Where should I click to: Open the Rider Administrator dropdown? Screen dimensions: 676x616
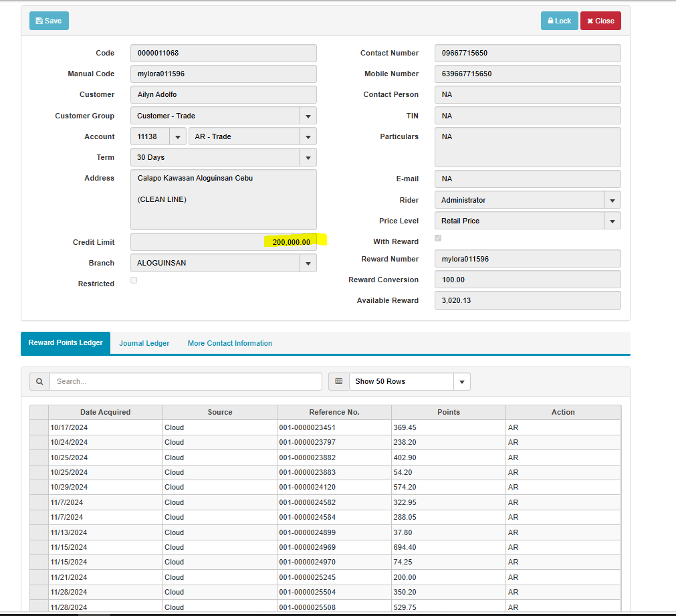(612, 200)
